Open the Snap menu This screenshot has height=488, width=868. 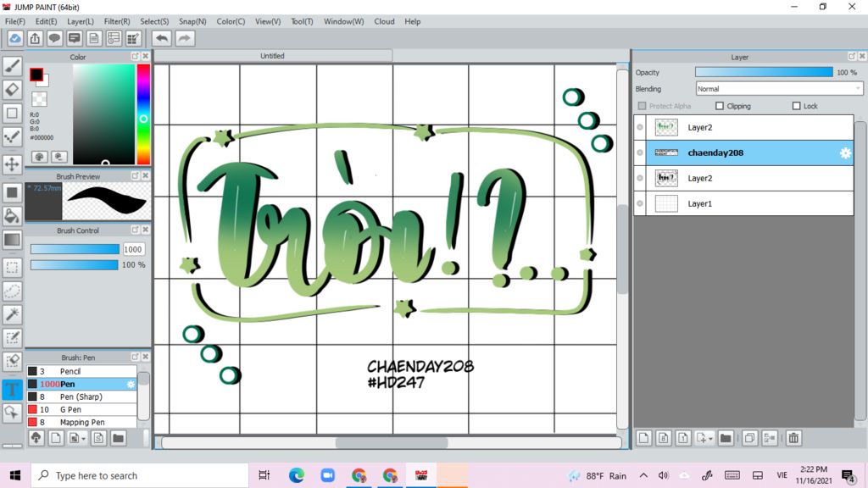[x=192, y=21]
